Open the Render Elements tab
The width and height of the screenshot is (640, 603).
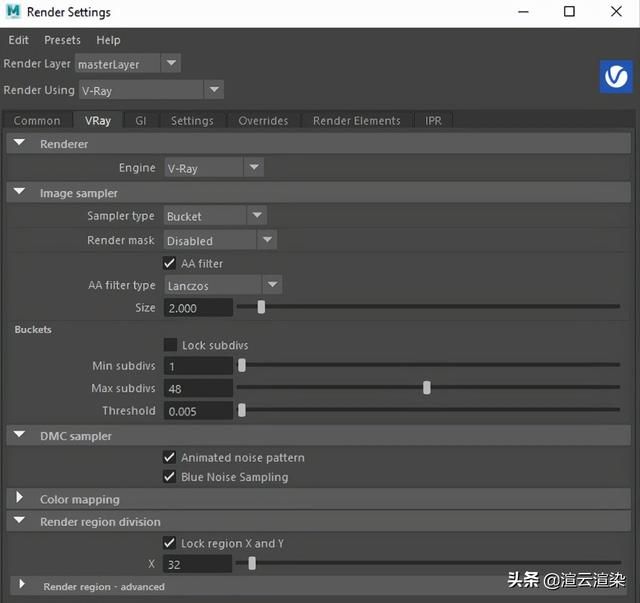pos(356,121)
